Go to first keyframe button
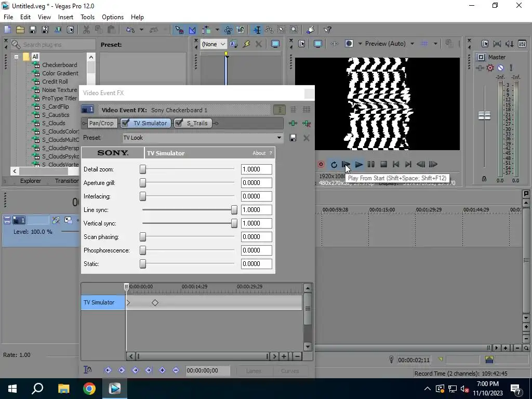 tap(108, 370)
